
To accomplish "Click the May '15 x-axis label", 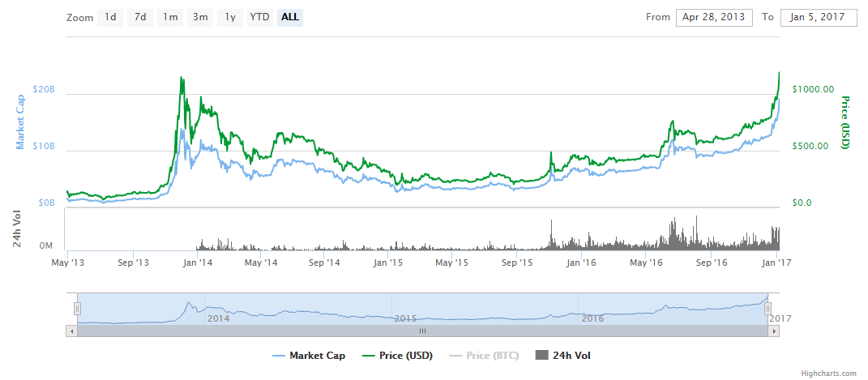I will point(452,263).
